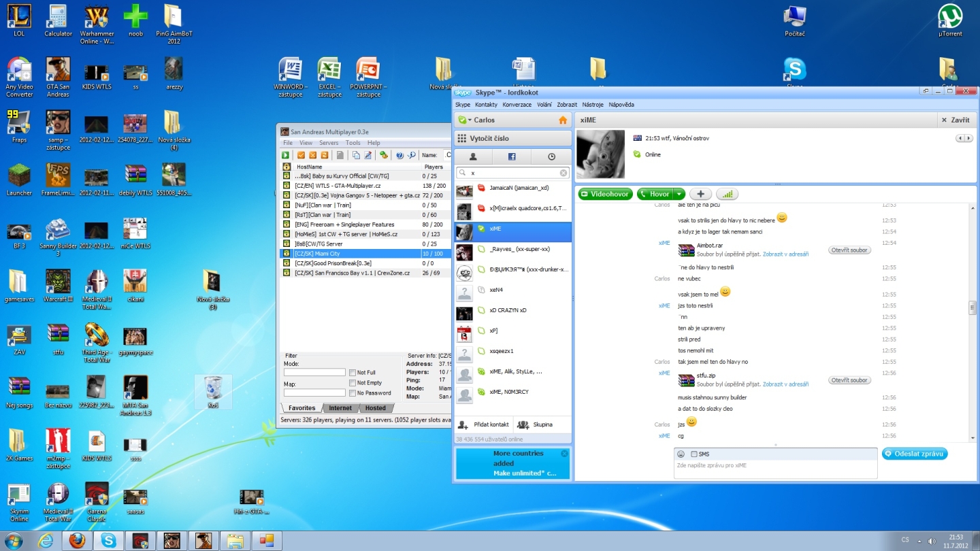The image size is (980, 551).
Task: Click Přidat kontakt button in Skype
Action: 484,424
